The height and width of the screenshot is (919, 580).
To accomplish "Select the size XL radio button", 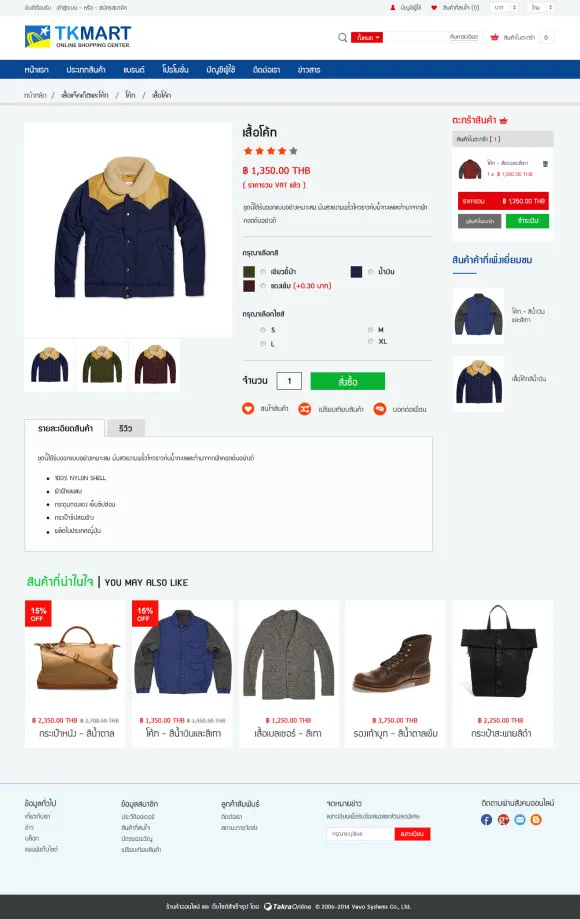I will click(x=370, y=341).
